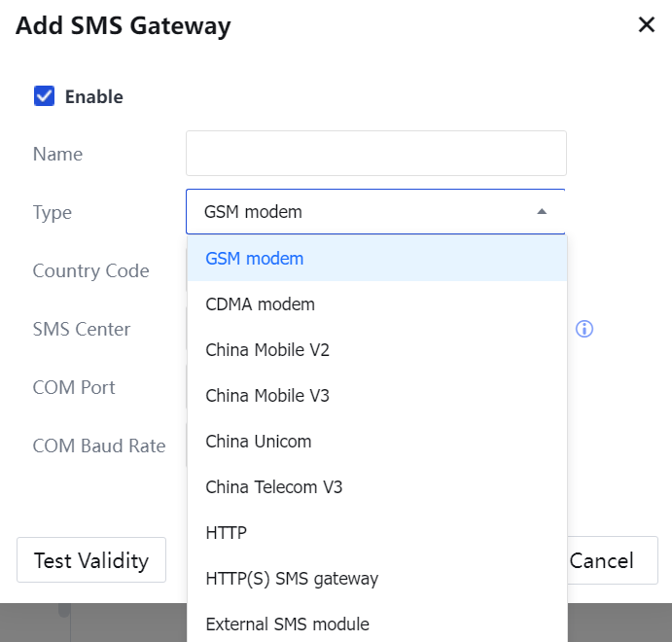Select China Telecom V3 option
672x642 pixels.
pos(274,487)
